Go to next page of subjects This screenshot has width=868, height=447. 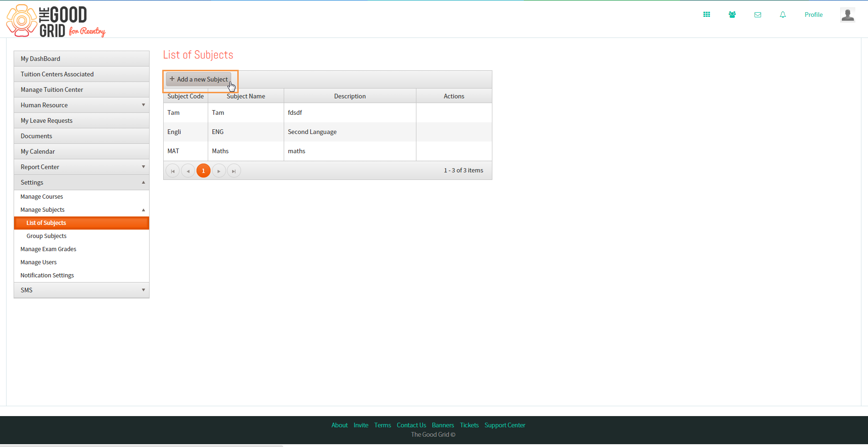219,171
